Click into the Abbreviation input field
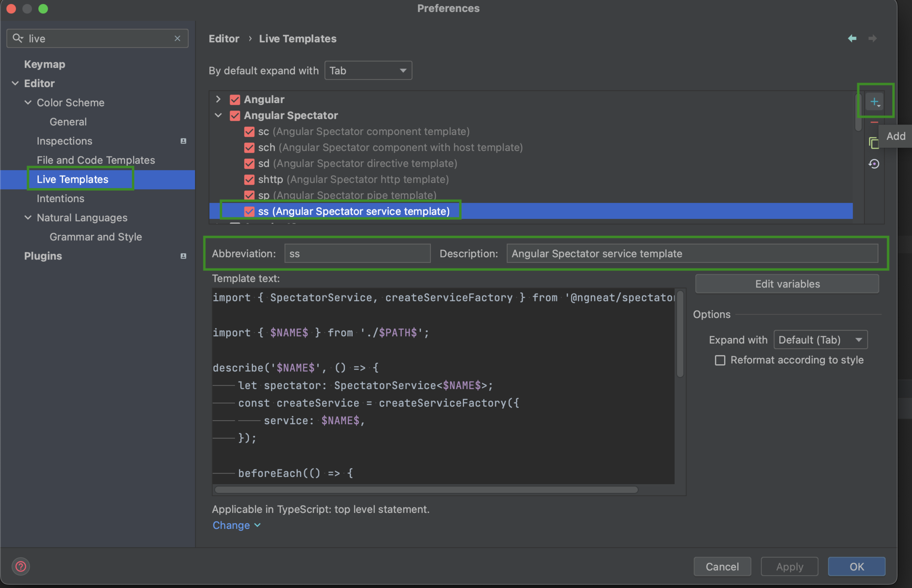912x588 pixels. point(357,253)
